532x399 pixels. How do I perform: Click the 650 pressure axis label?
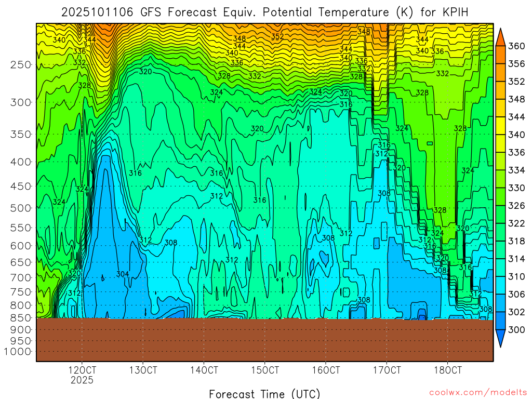click(21, 262)
